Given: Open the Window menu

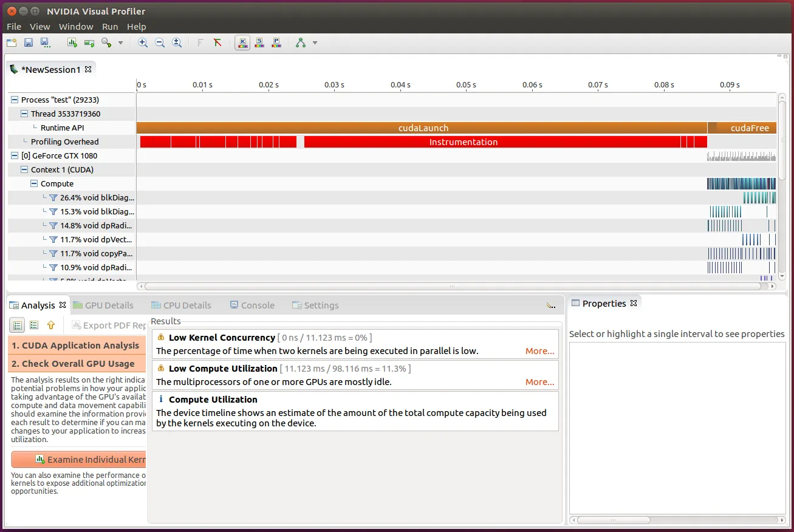Looking at the screenshot, I should pyautogui.click(x=76, y=26).
